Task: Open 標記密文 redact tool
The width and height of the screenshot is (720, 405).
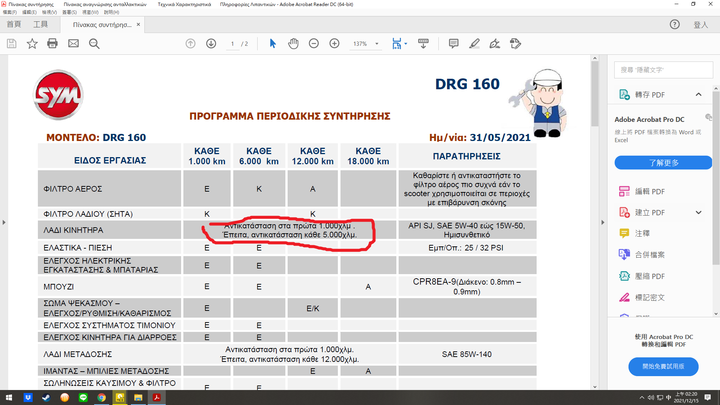Action: (650, 298)
